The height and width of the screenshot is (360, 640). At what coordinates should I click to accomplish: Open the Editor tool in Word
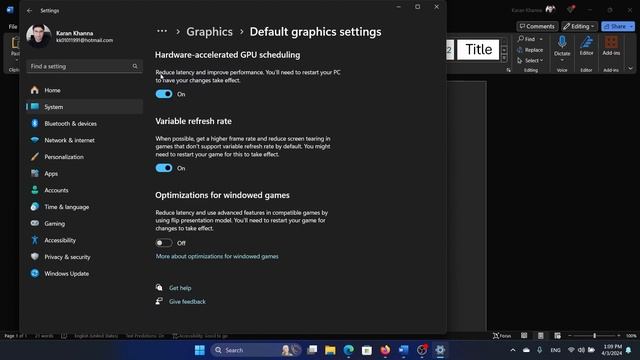pyautogui.click(x=587, y=45)
